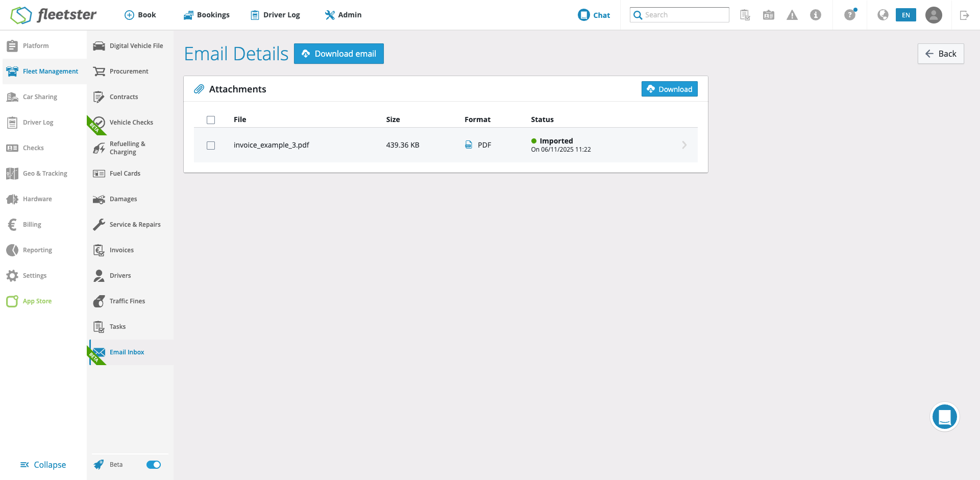
Task: Click the Reporting pie chart icon
Action: [x=12, y=250]
